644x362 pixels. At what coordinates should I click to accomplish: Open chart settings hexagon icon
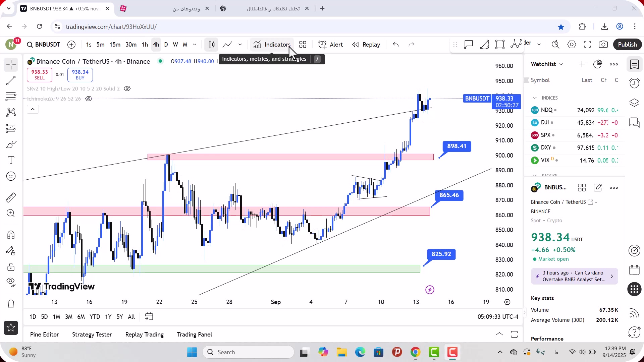pos(572,45)
